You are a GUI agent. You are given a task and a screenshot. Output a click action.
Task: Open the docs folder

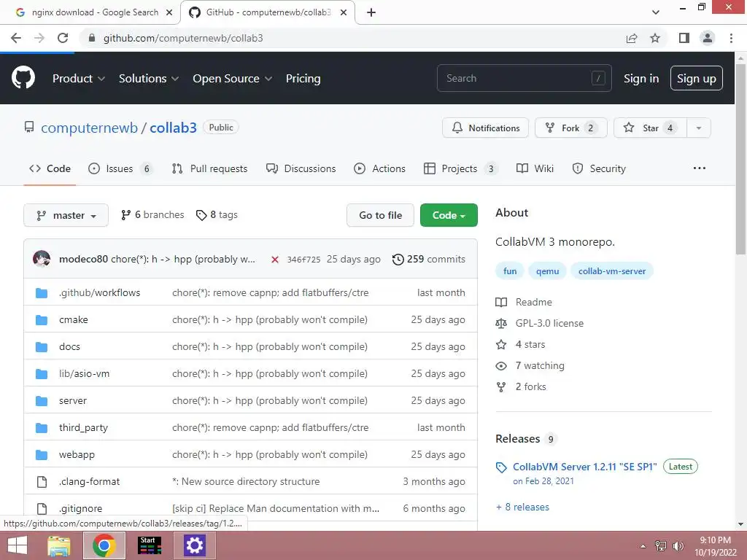pyautogui.click(x=69, y=346)
